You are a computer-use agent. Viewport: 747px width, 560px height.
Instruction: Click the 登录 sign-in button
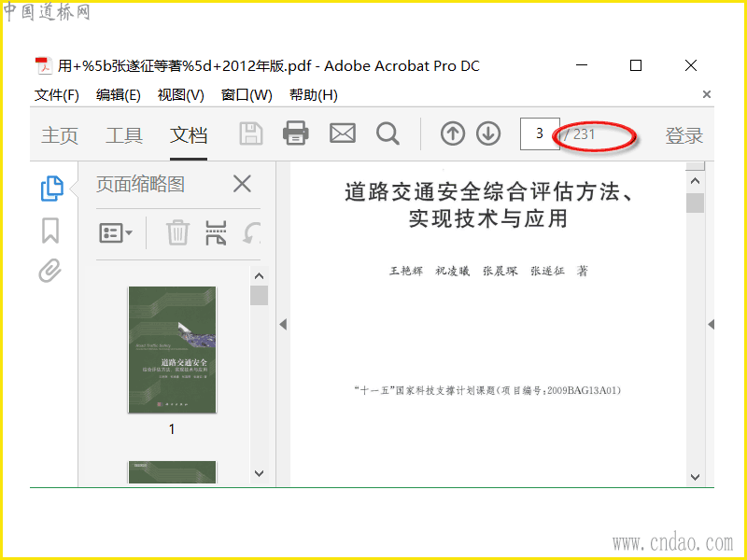tap(684, 135)
